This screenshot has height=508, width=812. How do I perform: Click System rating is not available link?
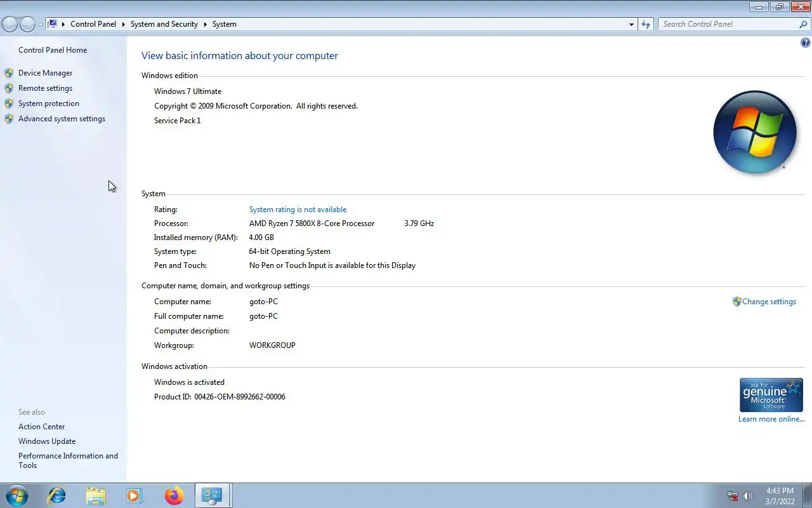tap(298, 210)
